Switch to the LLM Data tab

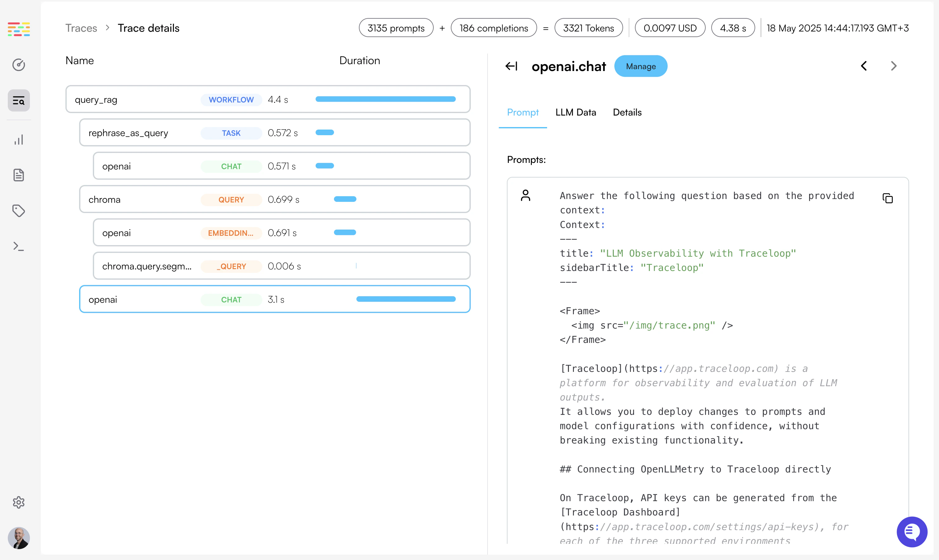click(575, 112)
